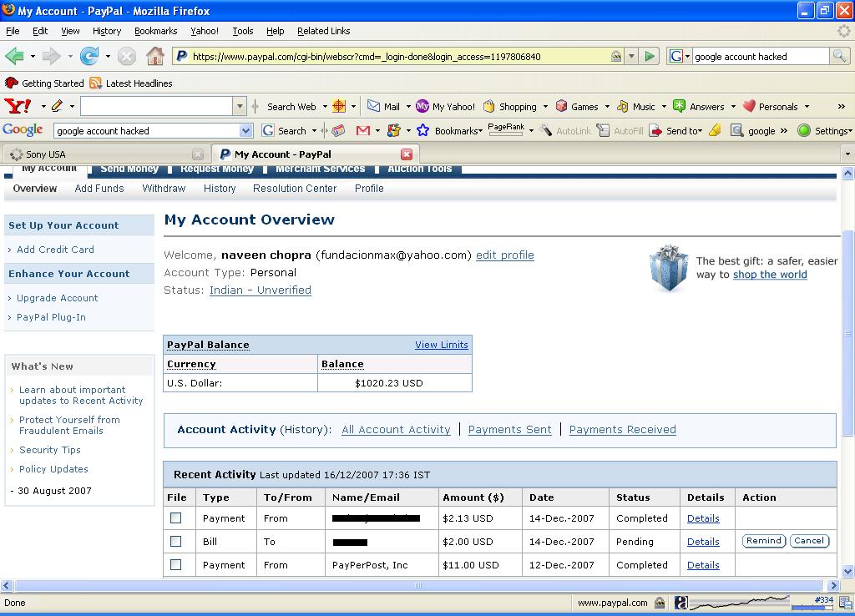This screenshot has height=616, width=855.
Task: Click the Google Bookmarks star icon
Action: point(422,130)
